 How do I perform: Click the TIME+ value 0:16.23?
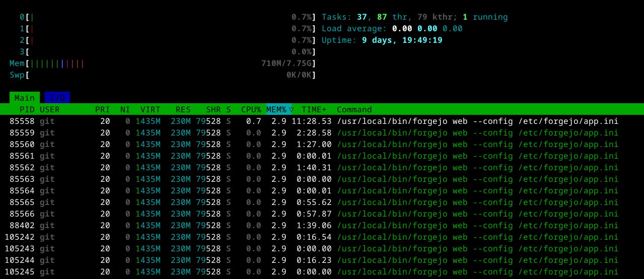pyautogui.click(x=314, y=260)
